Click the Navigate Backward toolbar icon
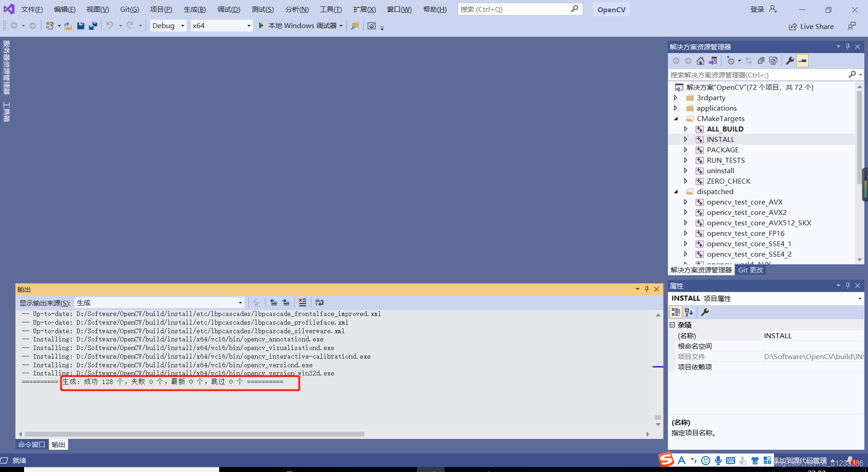The width and height of the screenshot is (868, 472). [14, 26]
